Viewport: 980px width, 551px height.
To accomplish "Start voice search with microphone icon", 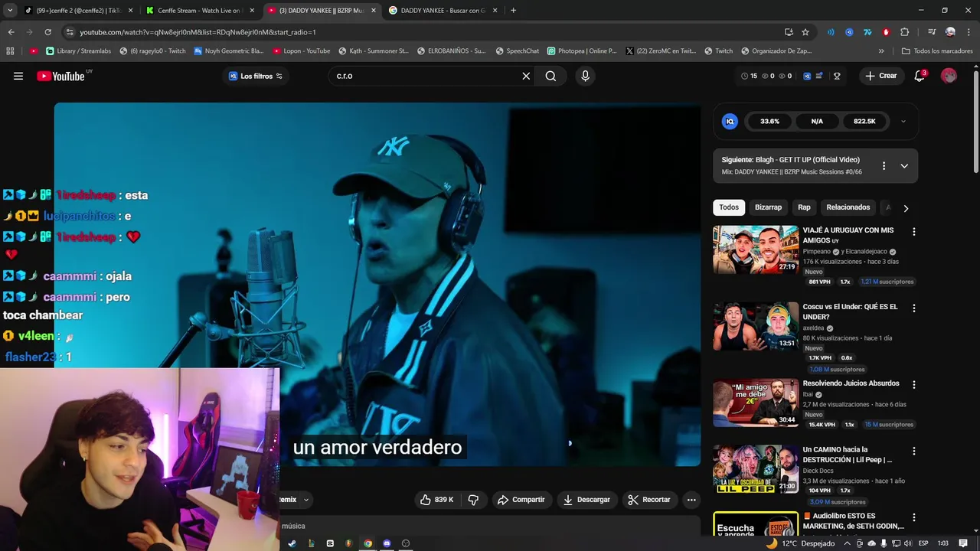I will (x=585, y=76).
